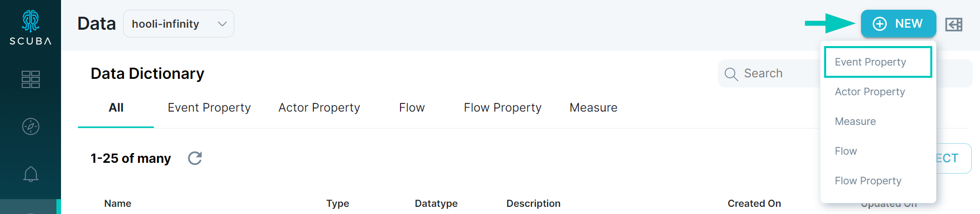Refresh the data dictionary list
This screenshot has height=214, width=980.
click(x=195, y=158)
